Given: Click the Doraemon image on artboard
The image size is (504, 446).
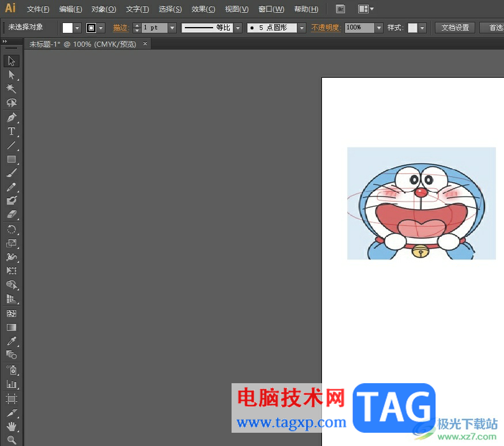Looking at the screenshot, I should (422, 203).
